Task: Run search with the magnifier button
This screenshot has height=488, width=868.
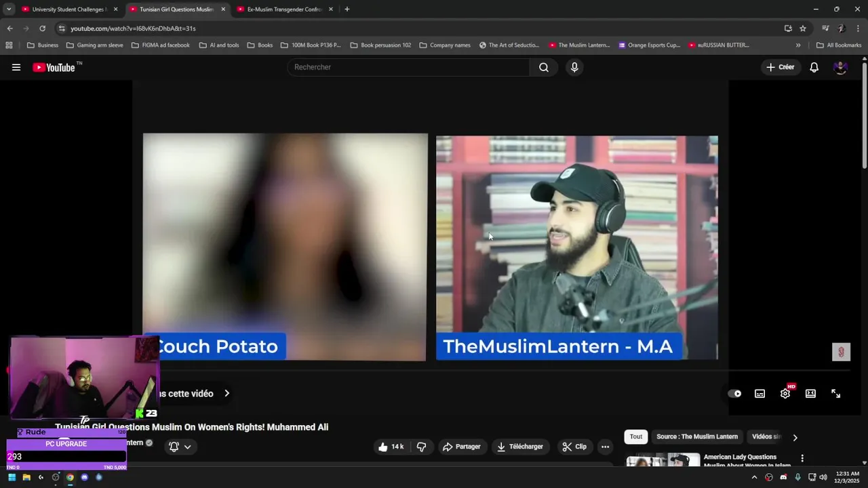Action: (x=544, y=67)
